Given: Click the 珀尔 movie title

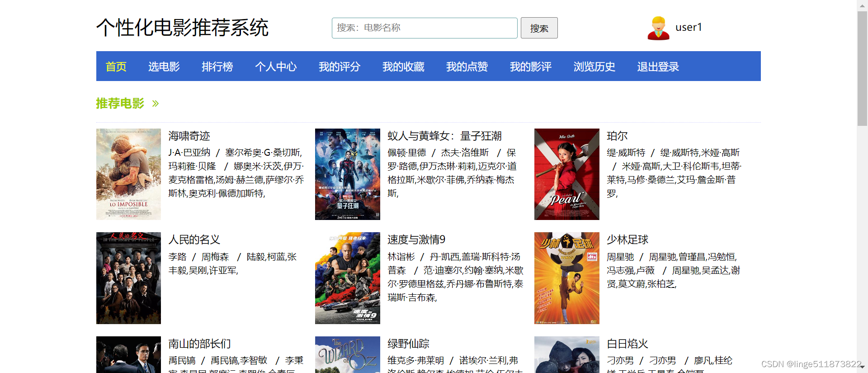Looking at the screenshot, I should coord(617,136).
